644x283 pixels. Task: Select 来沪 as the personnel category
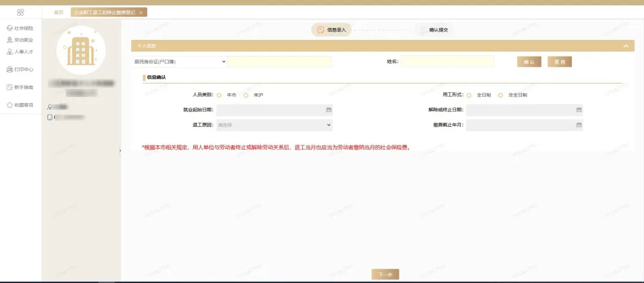click(246, 95)
